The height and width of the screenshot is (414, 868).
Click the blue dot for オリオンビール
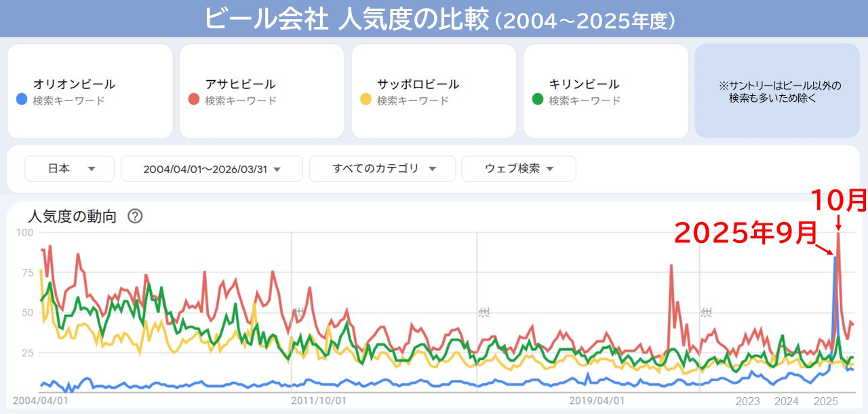click(x=22, y=100)
